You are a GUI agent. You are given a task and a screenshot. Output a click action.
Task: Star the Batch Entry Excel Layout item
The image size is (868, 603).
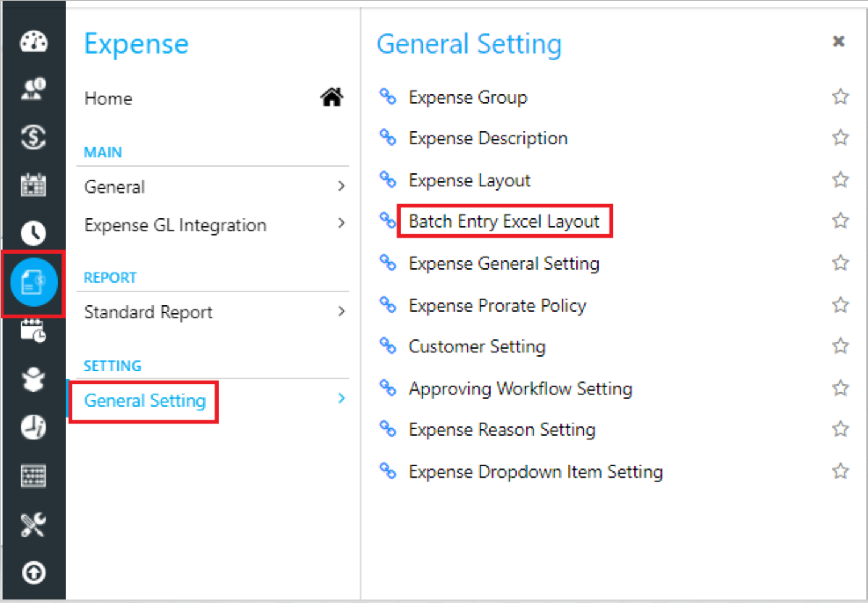coord(840,221)
